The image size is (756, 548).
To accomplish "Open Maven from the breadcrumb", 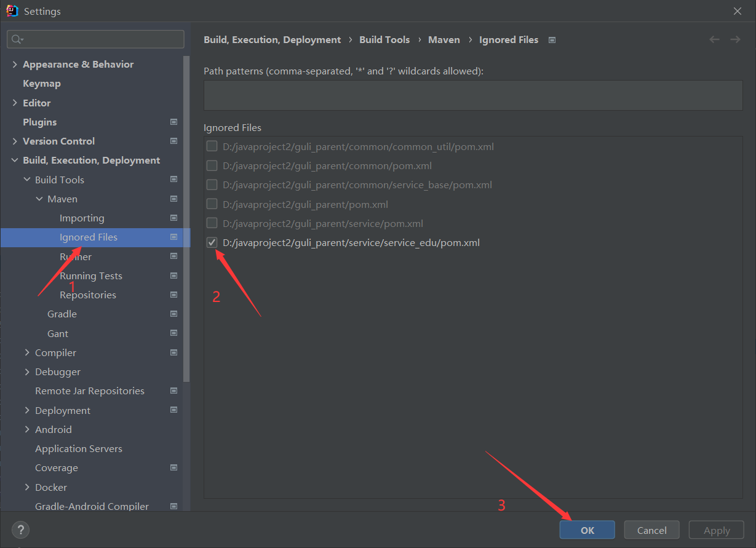I will pos(444,39).
